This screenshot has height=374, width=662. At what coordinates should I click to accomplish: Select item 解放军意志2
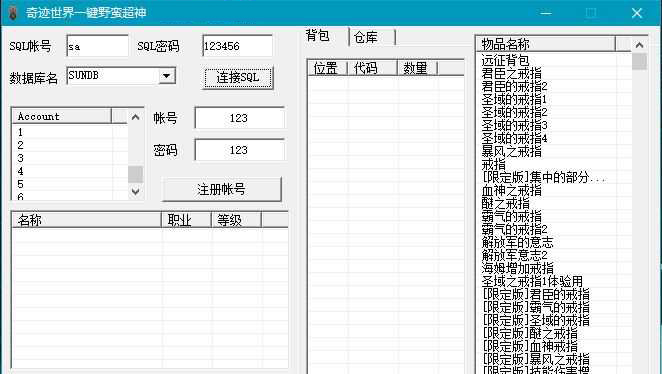514,255
